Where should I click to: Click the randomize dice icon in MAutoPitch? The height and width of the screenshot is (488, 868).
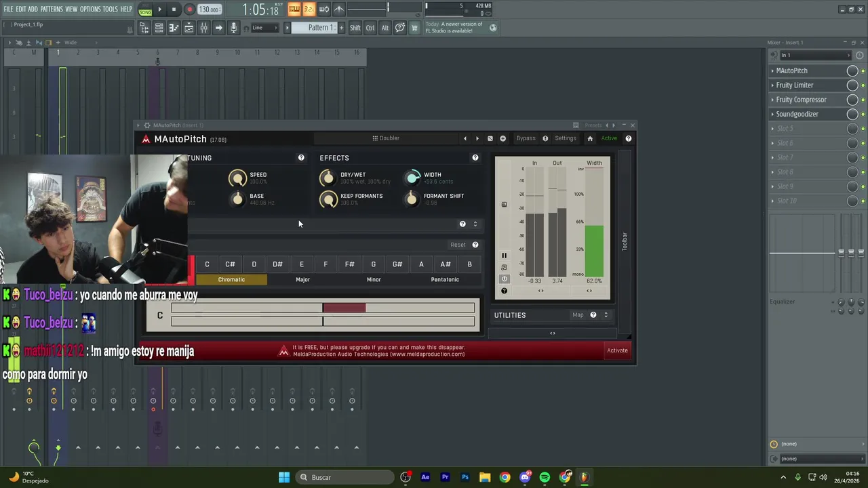tap(490, 138)
